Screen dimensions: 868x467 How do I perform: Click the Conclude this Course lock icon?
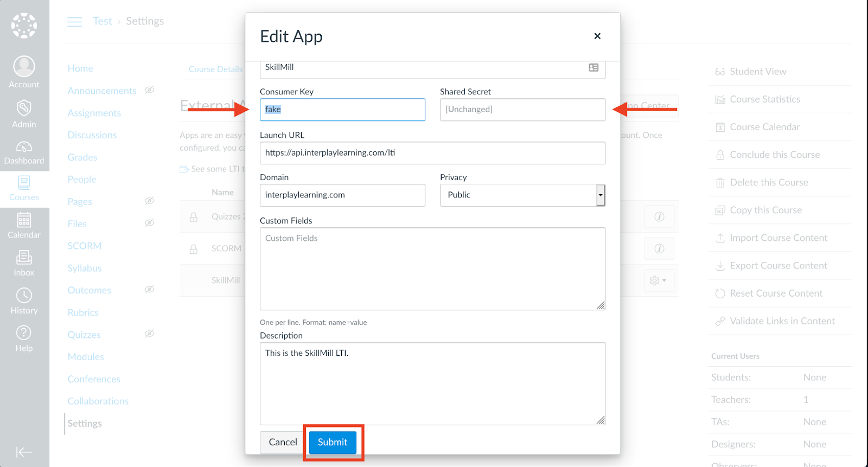click(720, 155)
